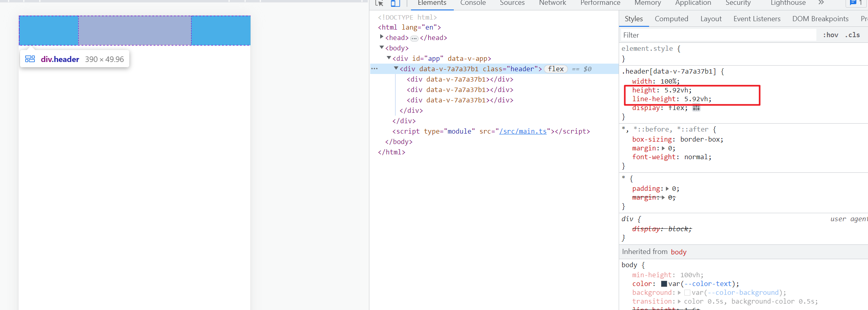
Task: Collapse the body element node
Action: click(382, 48)
